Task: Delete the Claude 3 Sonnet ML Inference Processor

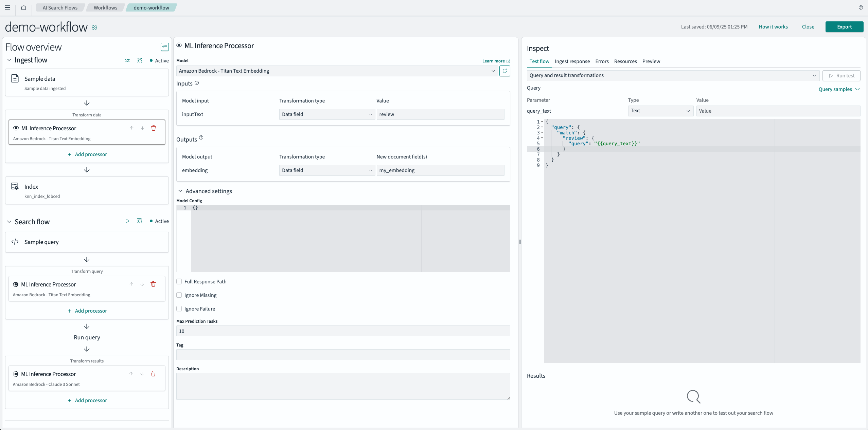Action: [154, 374]
